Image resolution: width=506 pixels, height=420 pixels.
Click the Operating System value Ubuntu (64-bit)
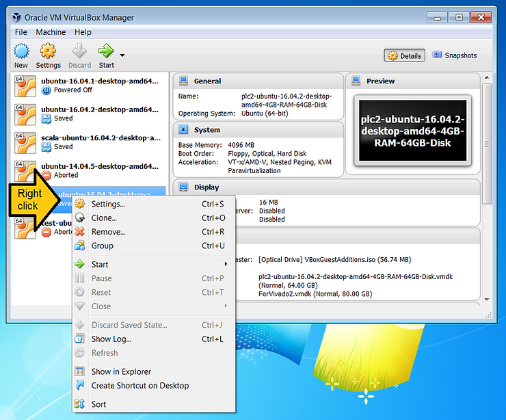(x=265, y=114)
